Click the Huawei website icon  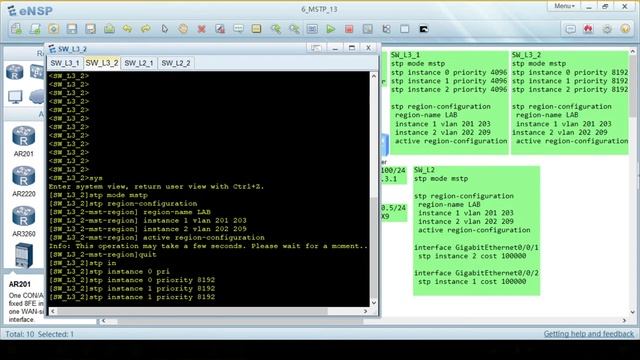(588, 29)
